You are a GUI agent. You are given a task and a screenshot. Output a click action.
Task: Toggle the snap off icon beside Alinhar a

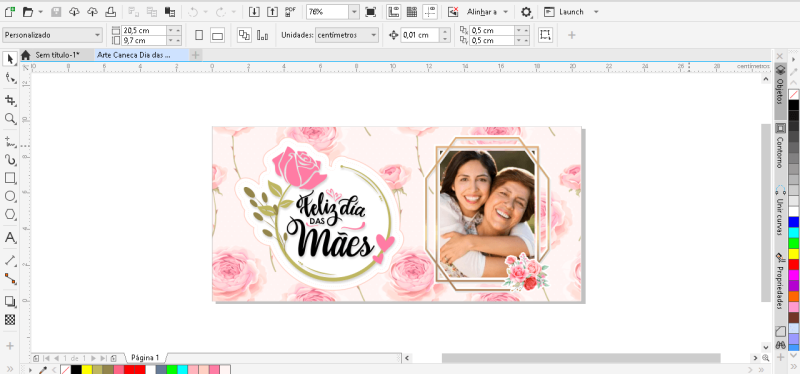tap(453, 12)
